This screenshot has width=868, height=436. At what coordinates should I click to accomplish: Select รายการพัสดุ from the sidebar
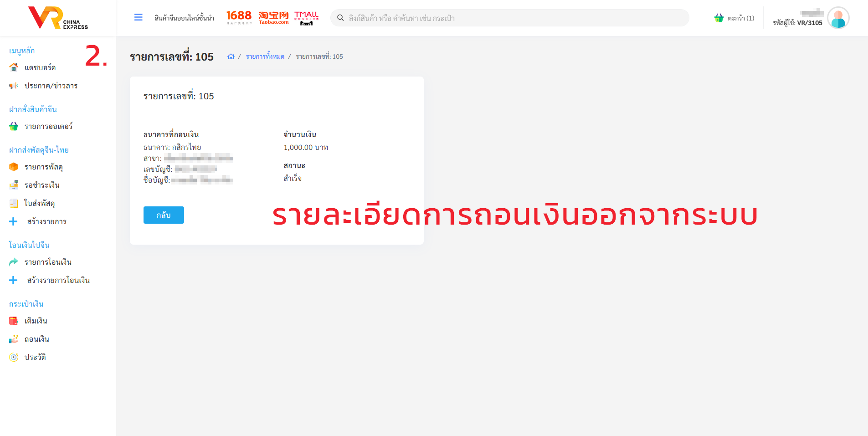(x=43, y=167)
